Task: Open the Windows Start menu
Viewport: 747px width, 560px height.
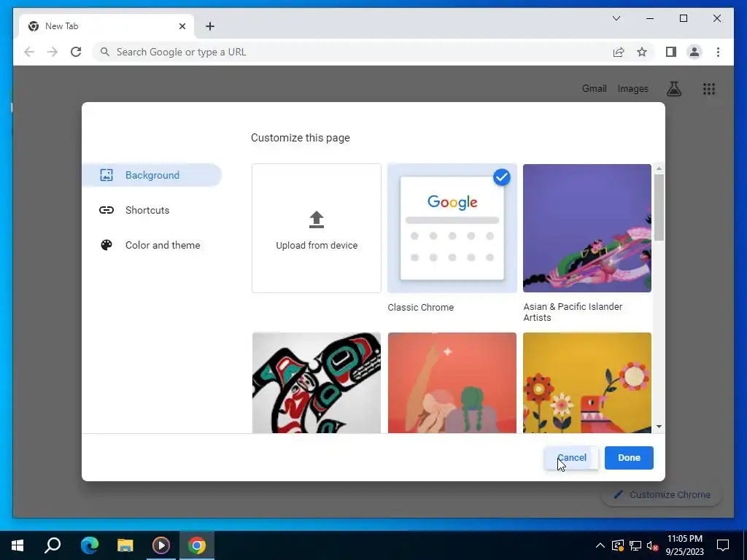Action: click(18, 545)
